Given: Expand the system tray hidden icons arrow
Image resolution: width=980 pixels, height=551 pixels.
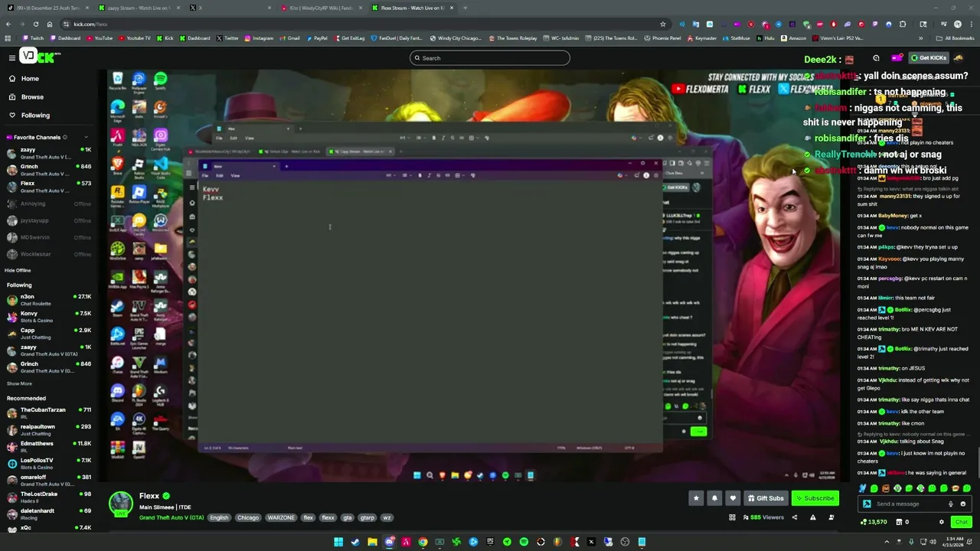Looking at the screenshot, I should click(887, 542).
